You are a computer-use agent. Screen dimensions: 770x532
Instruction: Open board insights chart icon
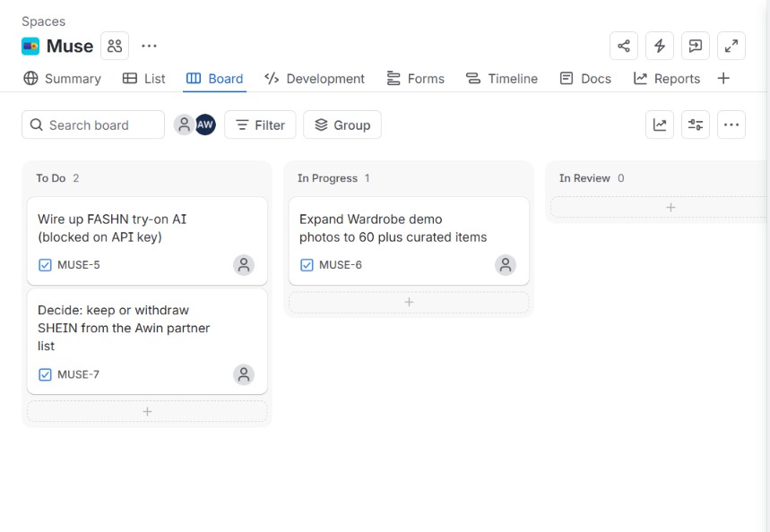pyautogui.click(x=660, y=124)
